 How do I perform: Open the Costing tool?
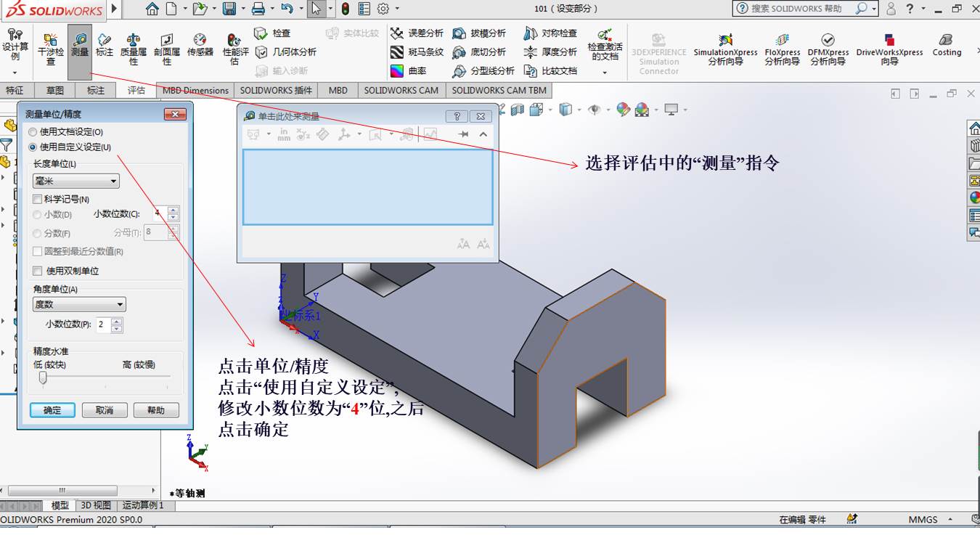click(x=947, y=44)
